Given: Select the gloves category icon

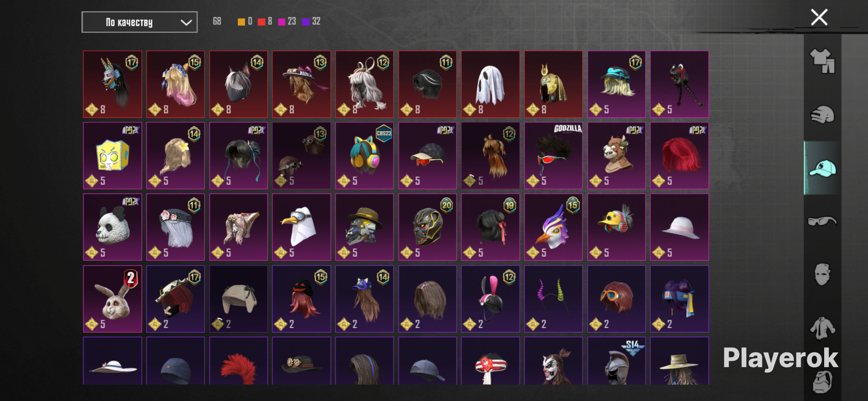Looking at the screenshot, I should click(822, 115).
